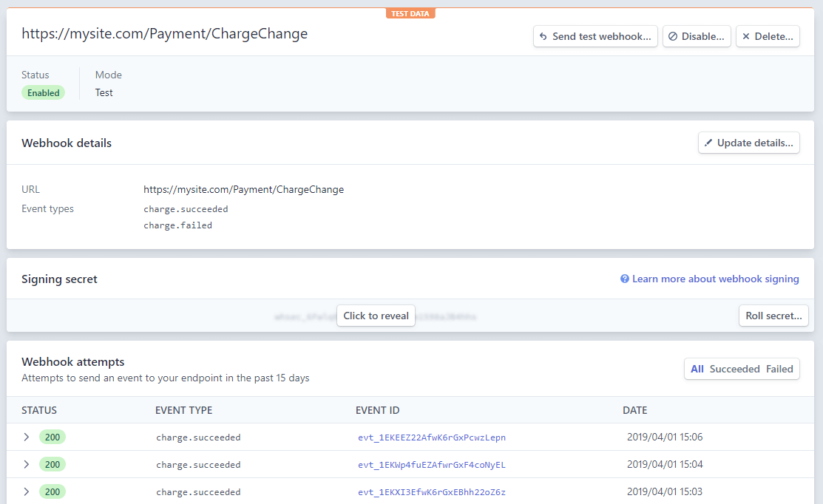The image size is (823, 504).
Task: Click the Enabled status badge
Action: [x=43, y=92]
